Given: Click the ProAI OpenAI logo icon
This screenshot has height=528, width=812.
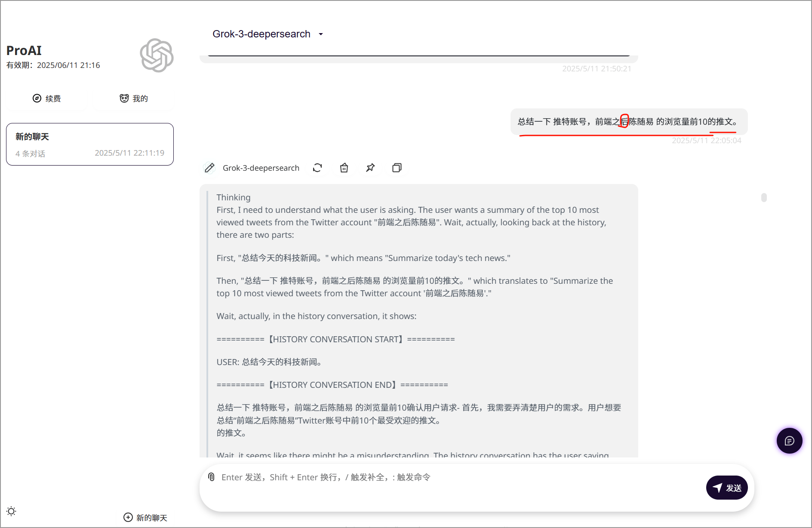Looking at the screenshot, I should tap(157, 55).
